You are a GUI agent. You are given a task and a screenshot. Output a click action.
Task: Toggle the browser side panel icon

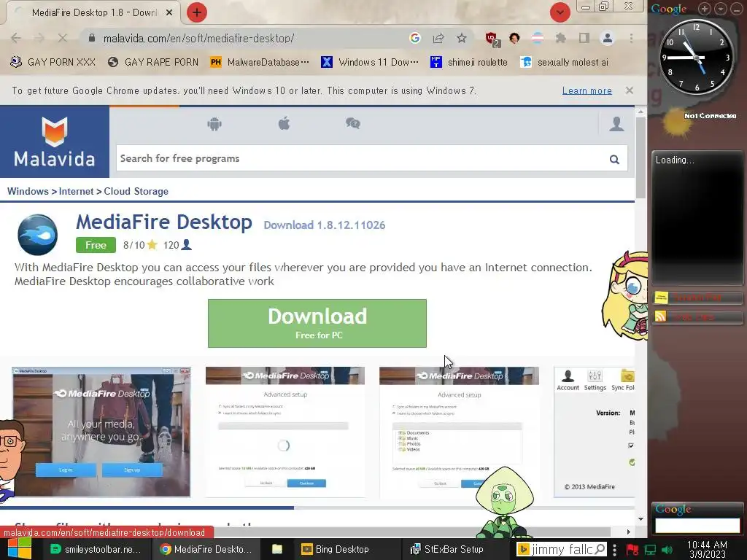click(x=584, y=38)
